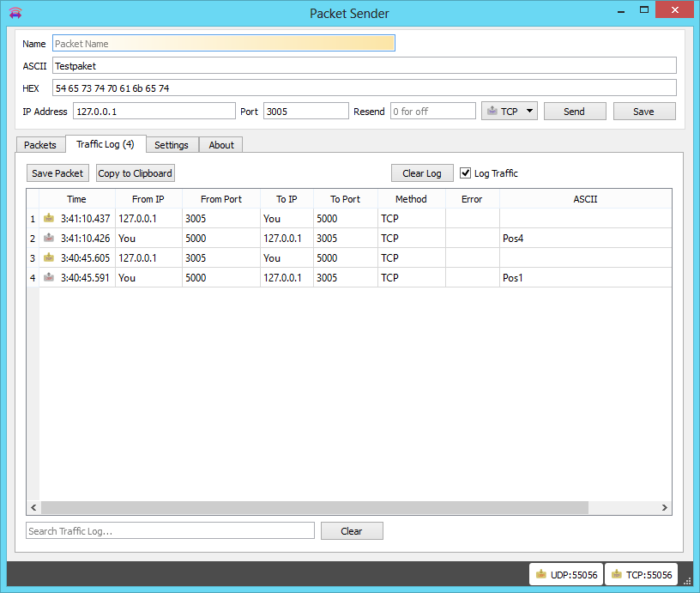
Task: Click the received-packet icon in row 3
Action: (49, 257)
